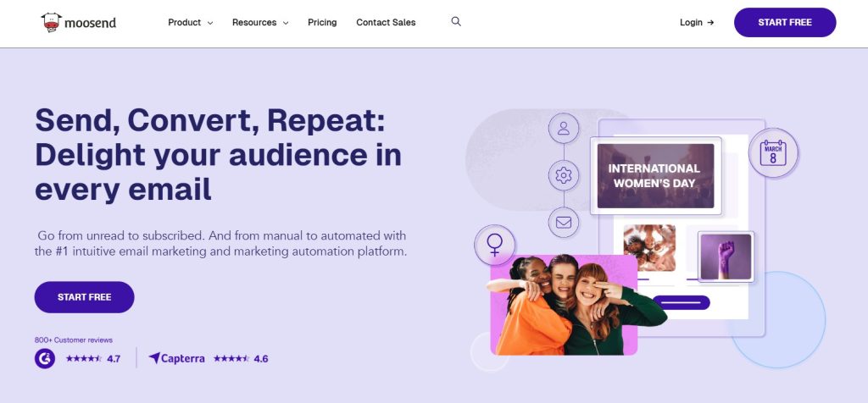Click the purple pill button in email mockup
The width and height of the screenshot is (868, 403).
pyautogui.click(x=681, y=302)
